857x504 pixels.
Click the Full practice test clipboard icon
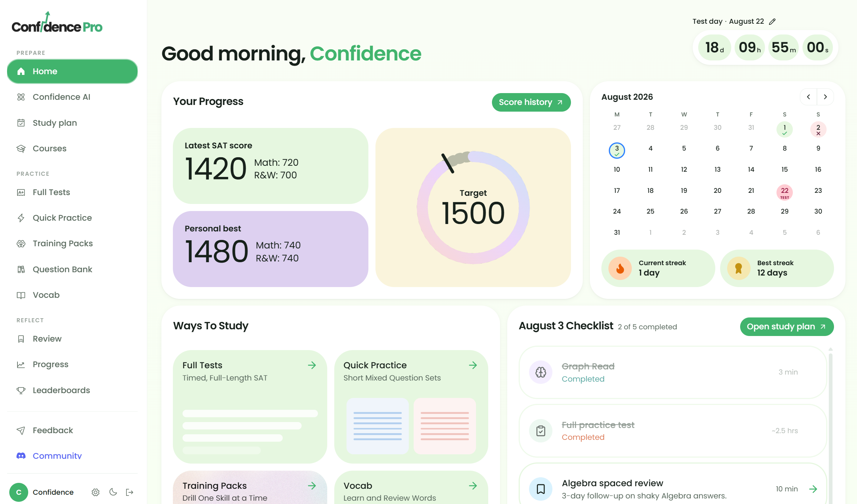point(541,431)
